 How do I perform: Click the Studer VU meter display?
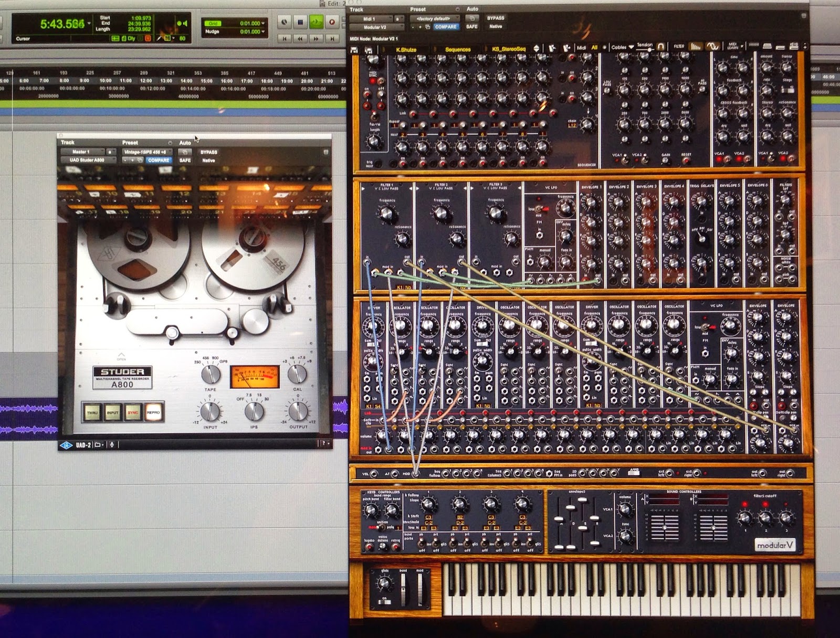(x=255, y=377)
